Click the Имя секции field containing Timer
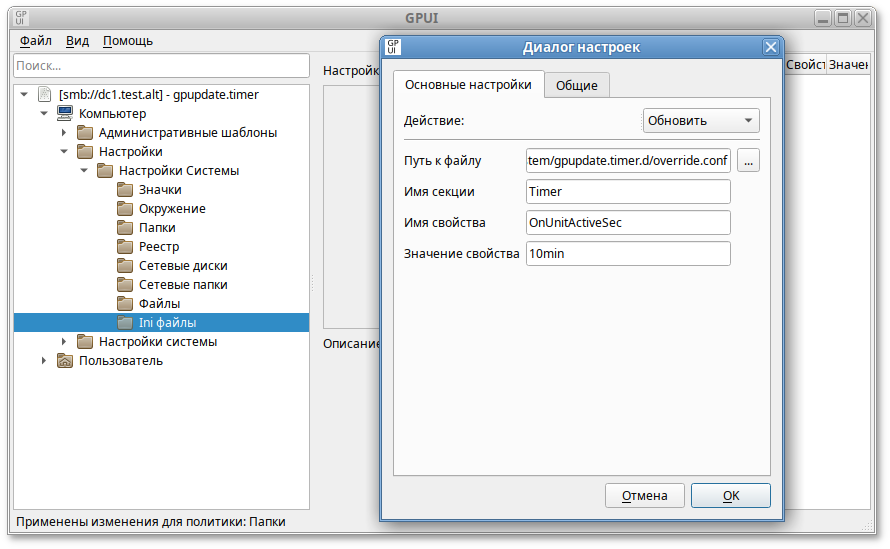The image size is (890, 549). (x=628, y=192)
